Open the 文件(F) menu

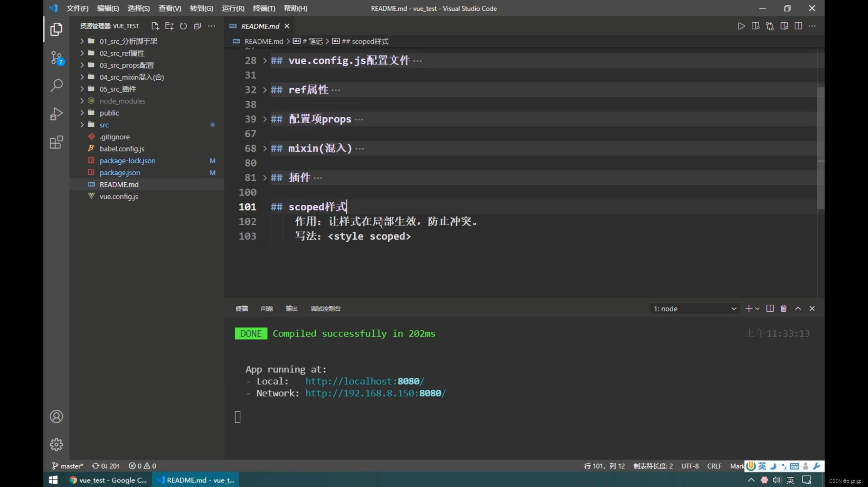point(77,8)
